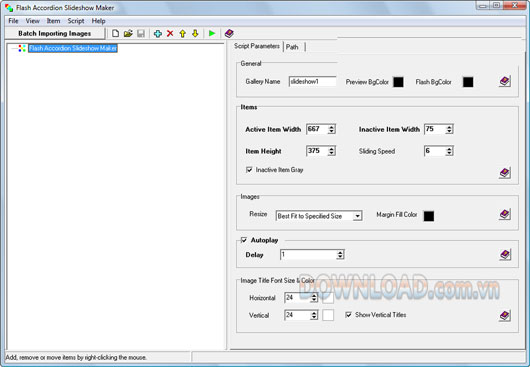This screenshot has width=530, height=367.
Task: Adjust the Horizontal font size spinner
Action: pyautogui.click(x=314, y=297)
